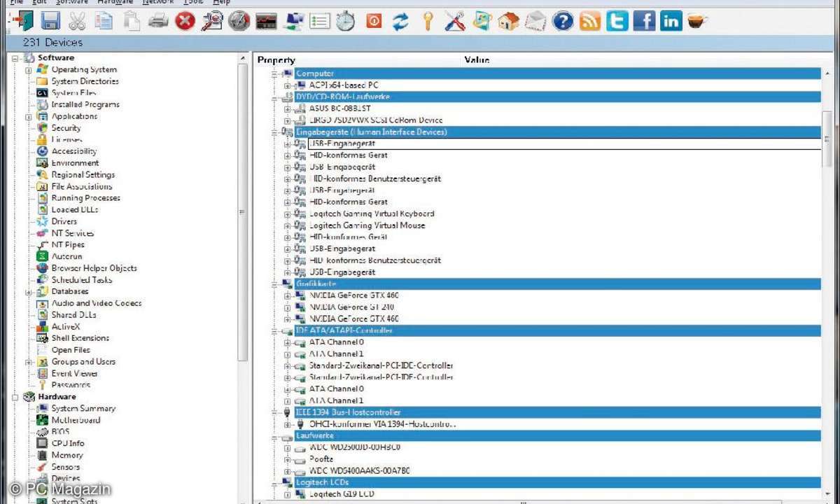
Task: Open search with the magnifying glass icon
Action: (212, 21)
